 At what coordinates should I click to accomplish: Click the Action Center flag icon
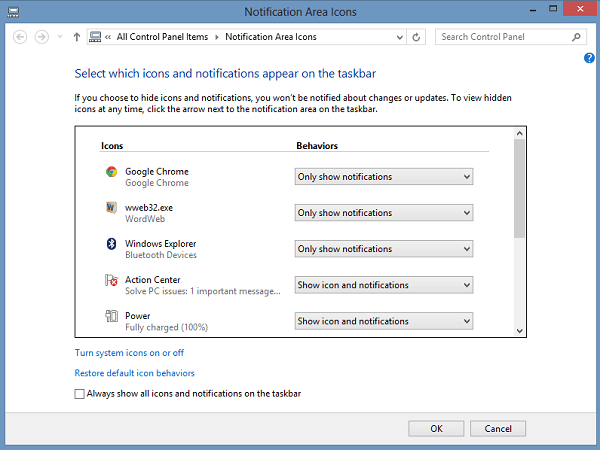coord(111,281)
